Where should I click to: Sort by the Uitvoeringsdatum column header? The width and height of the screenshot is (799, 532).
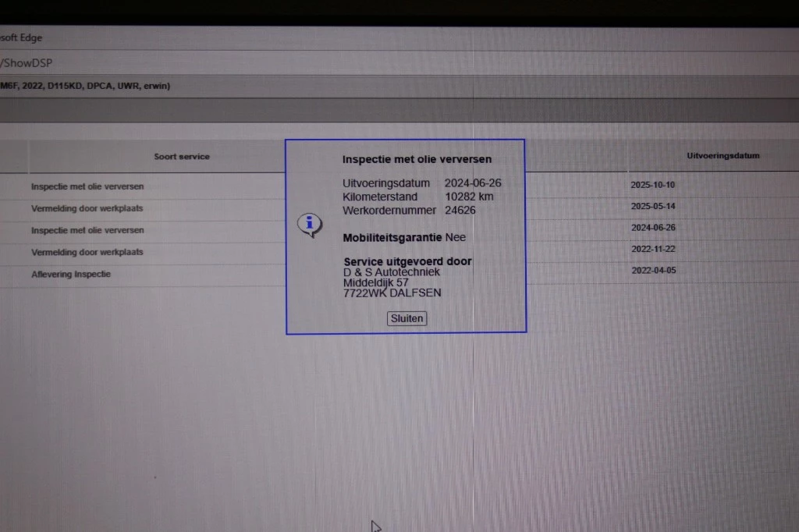pyautogui.click(x=723, y=156)
